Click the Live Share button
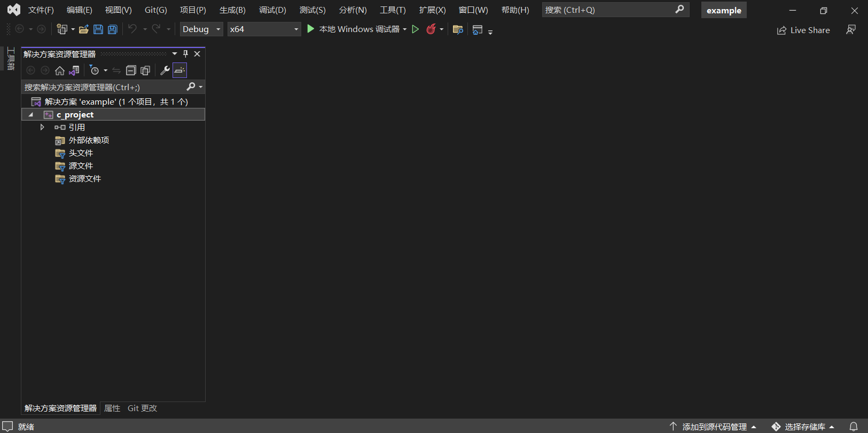Screen dimensions: 868x433 click(803, 30)
